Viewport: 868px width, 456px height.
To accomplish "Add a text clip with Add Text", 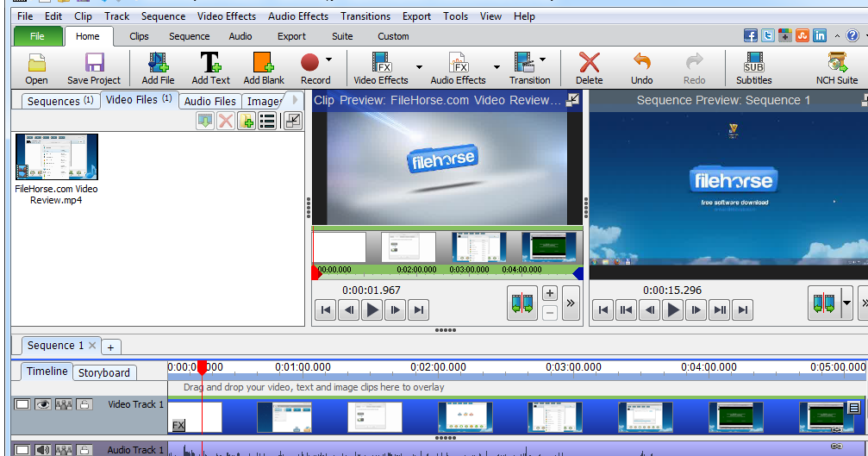I will click(x=210, y=63).
